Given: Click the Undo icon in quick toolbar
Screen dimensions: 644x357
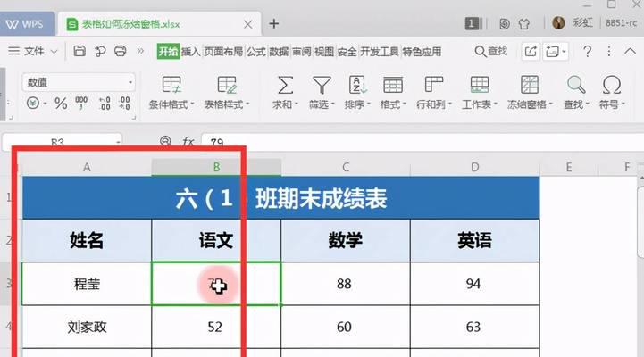Looking at the screenshot, I should click(100, 51).
